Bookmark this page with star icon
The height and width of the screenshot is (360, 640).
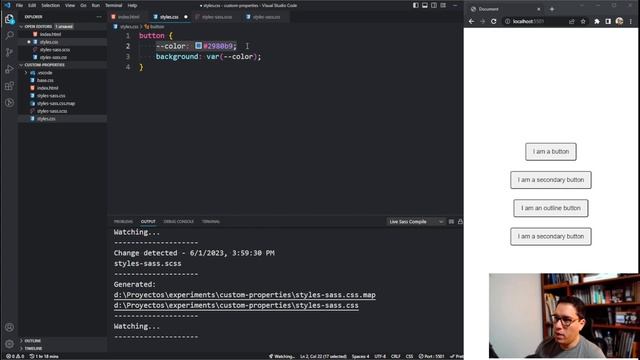583,21
